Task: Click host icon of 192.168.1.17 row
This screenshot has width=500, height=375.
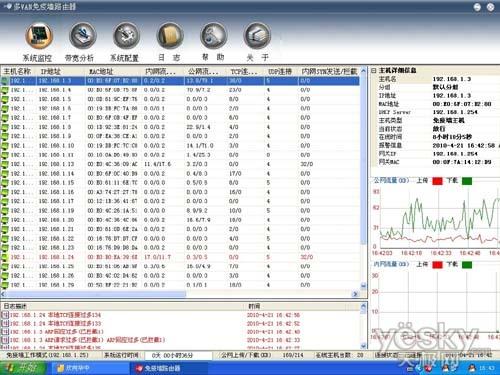Action: pos(5,201)
